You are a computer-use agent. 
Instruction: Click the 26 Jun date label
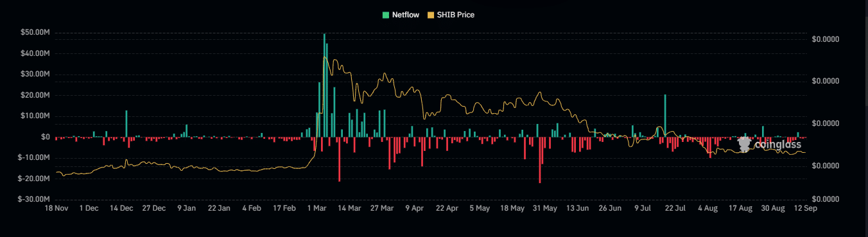point(610,208)
